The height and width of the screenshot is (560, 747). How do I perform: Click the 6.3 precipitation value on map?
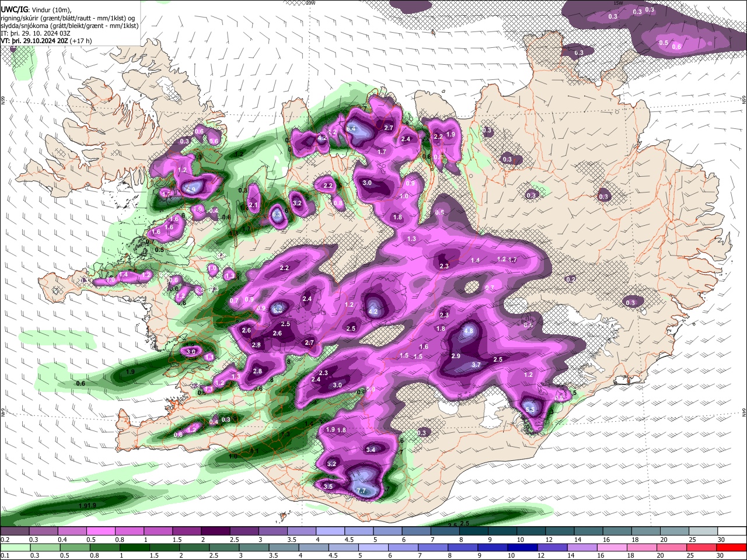tap(277, 215)
